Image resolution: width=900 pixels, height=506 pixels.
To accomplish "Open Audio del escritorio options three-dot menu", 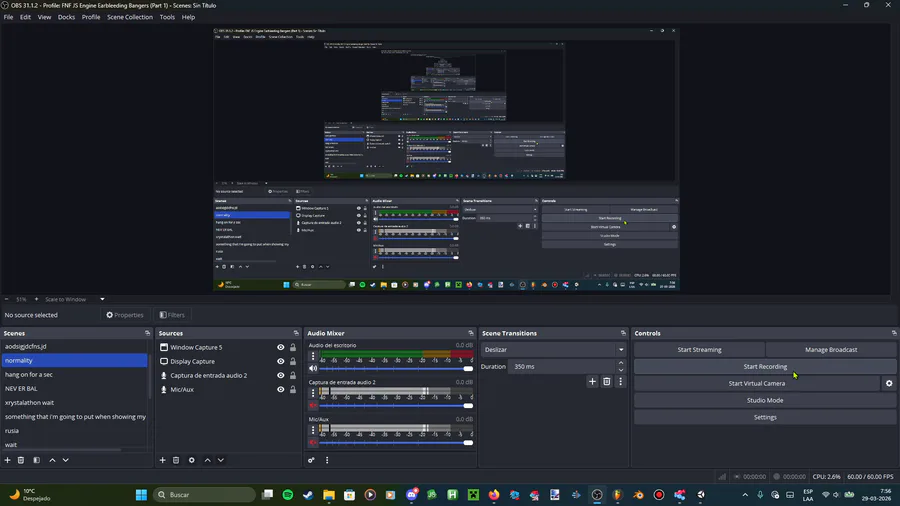I will pyautogui.click(x=313, y=356).
